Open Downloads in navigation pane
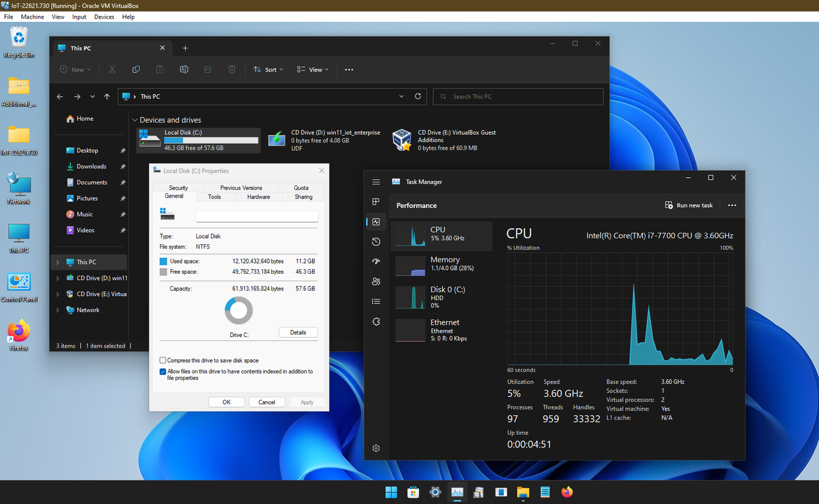Image resolution: width=819 pixels, height=504 pixels. [x=91, y=166]
